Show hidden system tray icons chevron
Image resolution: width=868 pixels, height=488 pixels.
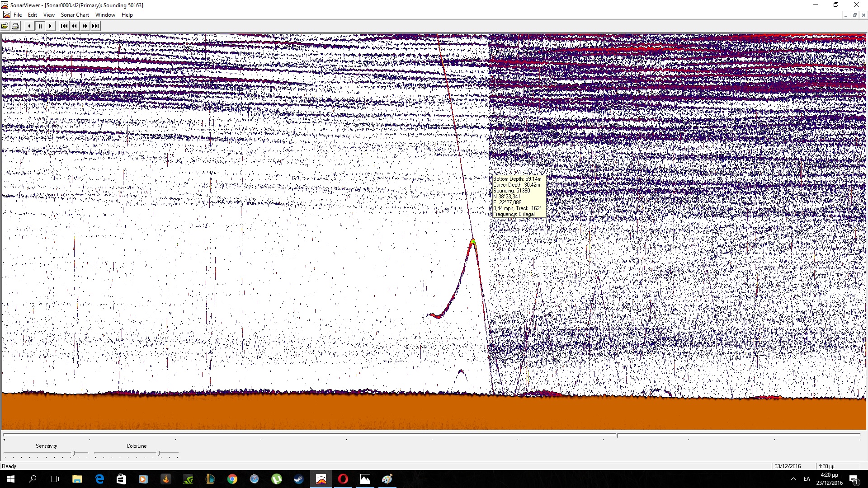tap(793, 479)
